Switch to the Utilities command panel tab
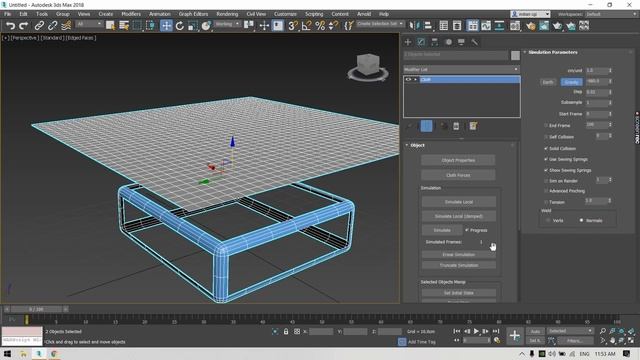 coord(475,42)
